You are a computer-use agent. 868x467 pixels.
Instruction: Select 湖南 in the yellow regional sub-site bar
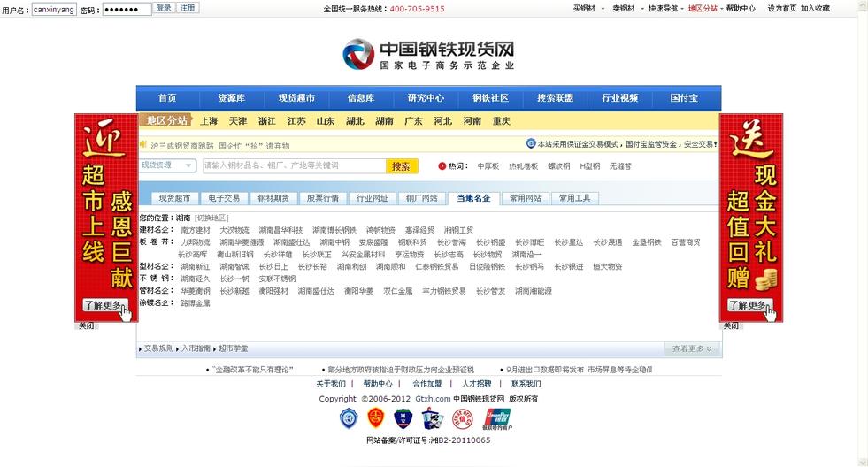click(x=384, y=121)
